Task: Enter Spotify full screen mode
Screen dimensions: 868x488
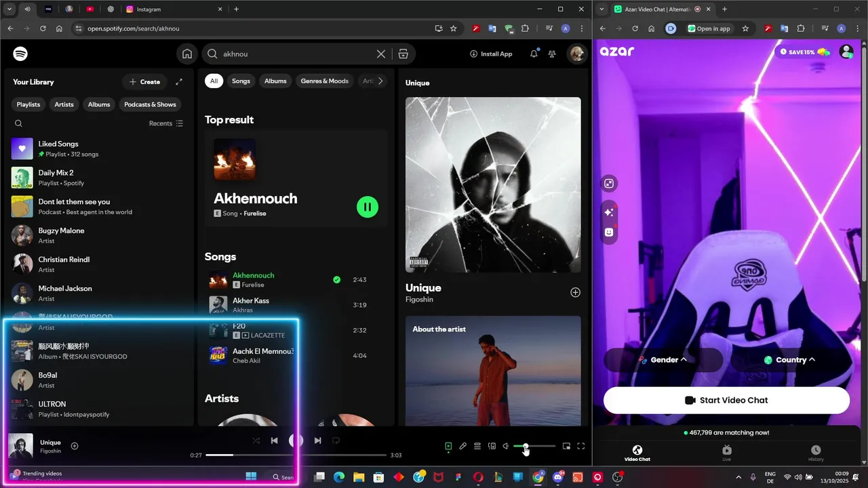Action: [581, 446]
